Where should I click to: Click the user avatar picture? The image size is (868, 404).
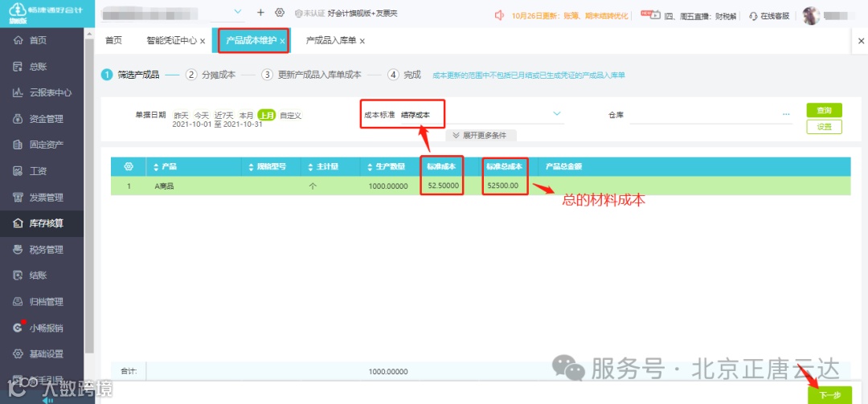point(811,15)
